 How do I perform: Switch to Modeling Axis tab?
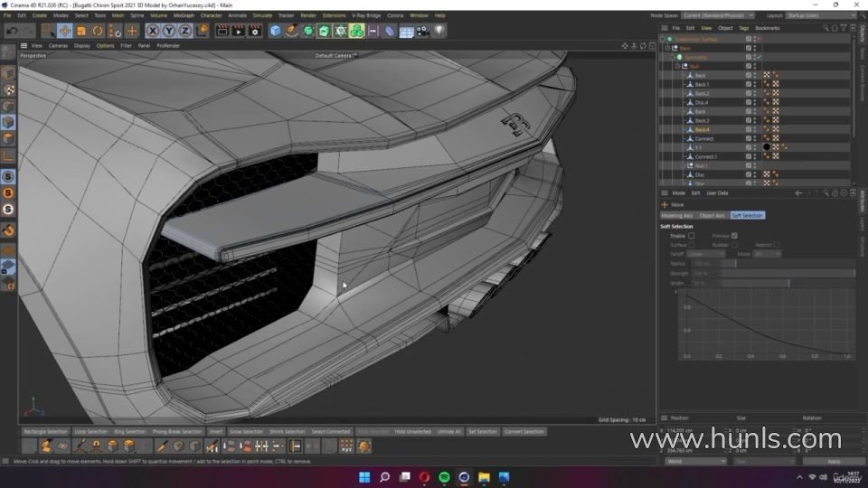click(x=677, y=215)
